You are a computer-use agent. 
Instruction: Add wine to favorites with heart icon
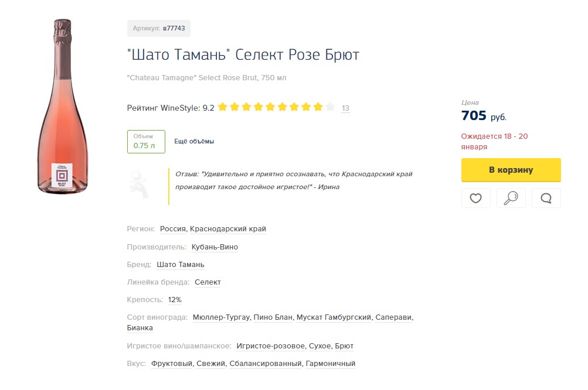(x=475, y=199)
